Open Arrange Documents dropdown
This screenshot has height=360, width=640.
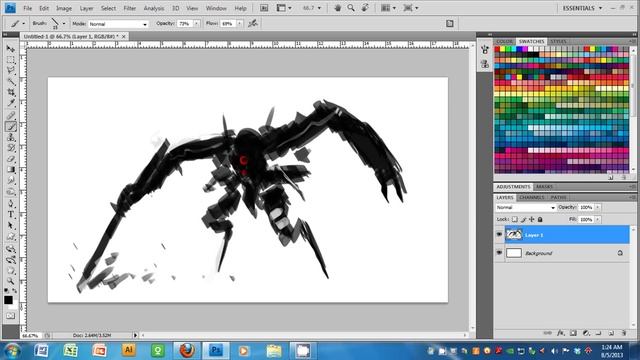tap(388, 8)
